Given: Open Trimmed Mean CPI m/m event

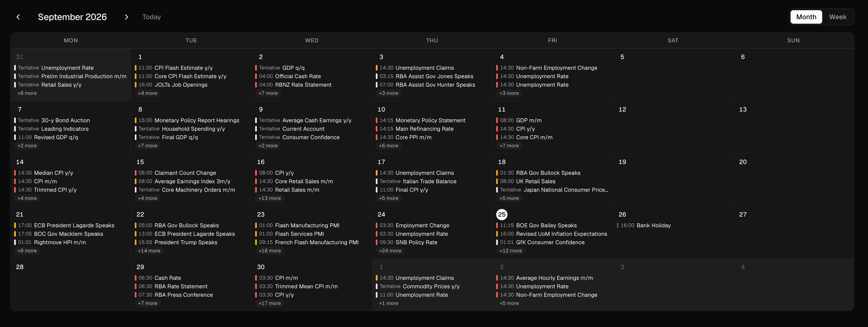Looking at the screenshot, I should (x=311, y=287).
